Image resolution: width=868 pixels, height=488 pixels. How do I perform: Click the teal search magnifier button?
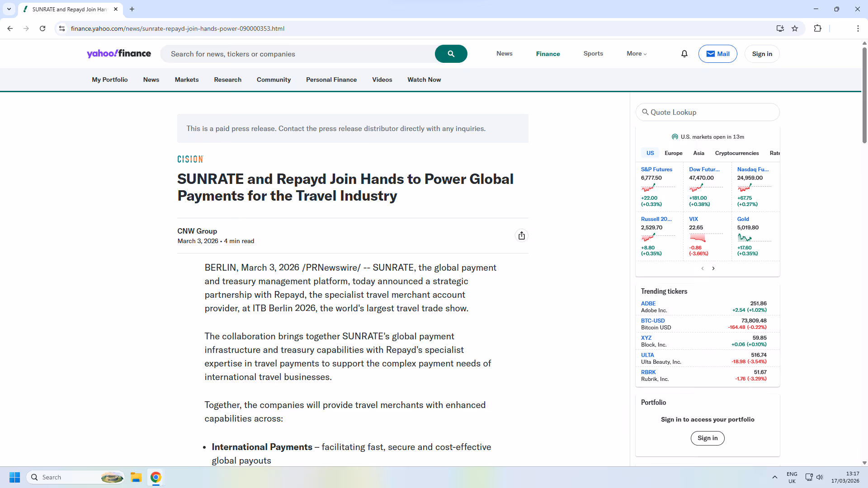point(451,54)
